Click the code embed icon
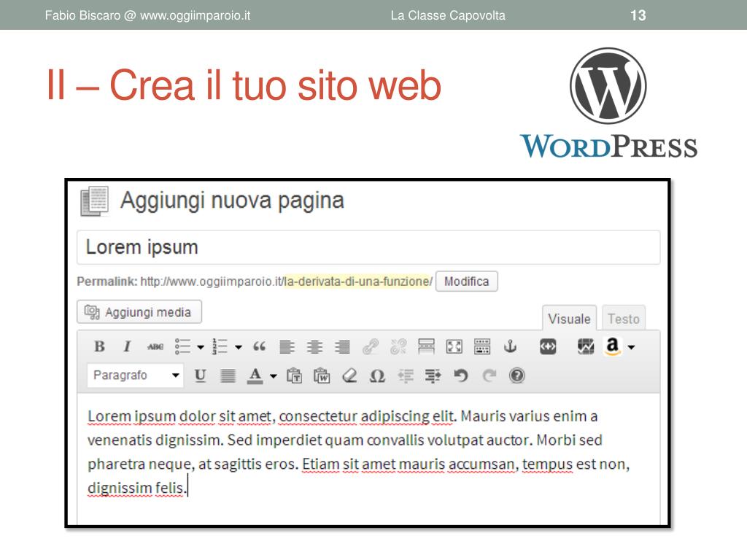This screenshot has height=560, width=747. (548, 346)
